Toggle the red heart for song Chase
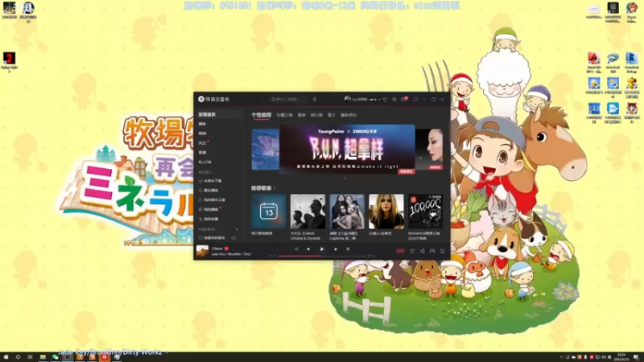 226,249
